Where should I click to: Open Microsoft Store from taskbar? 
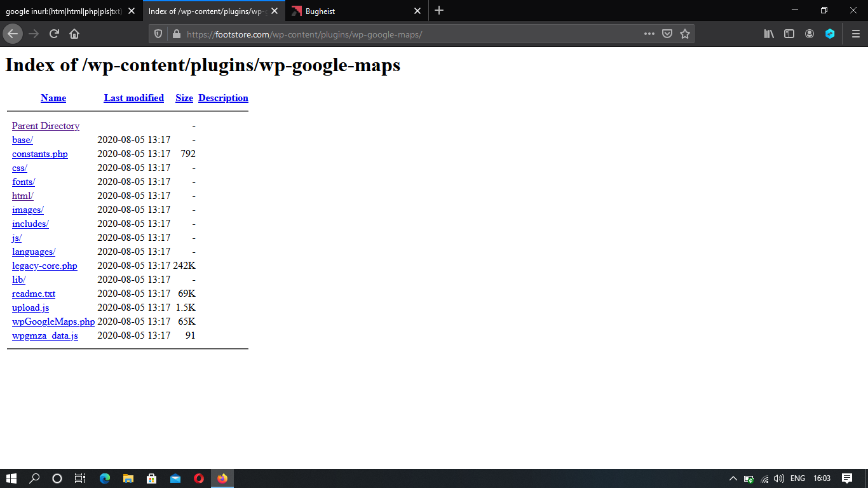152,478
